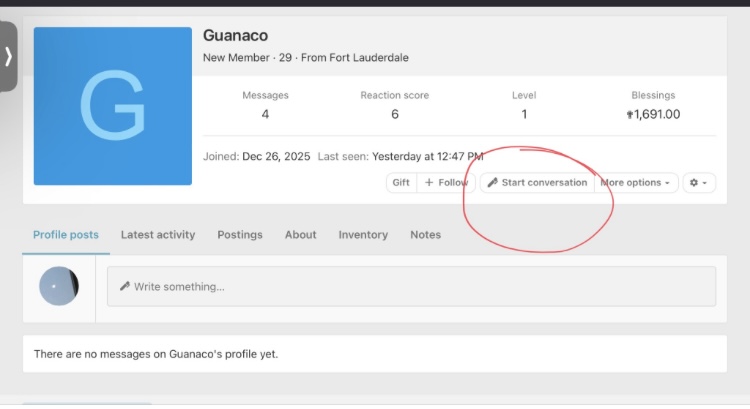Image resolution: width=750 pixels, height=409 pixels.
Task: Open the Blessings amount 1,691.00
Action: tap(653, 114)
